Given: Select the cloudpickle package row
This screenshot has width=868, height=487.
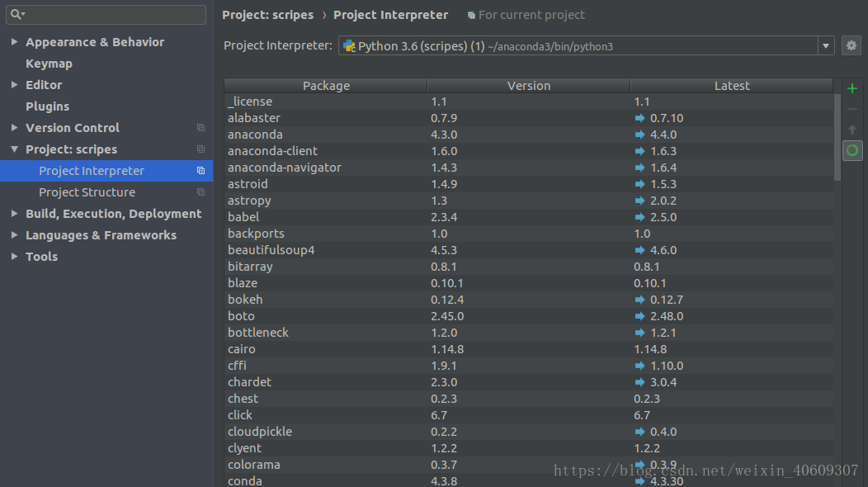Looking at the screenshot, I should coord(529,432).
